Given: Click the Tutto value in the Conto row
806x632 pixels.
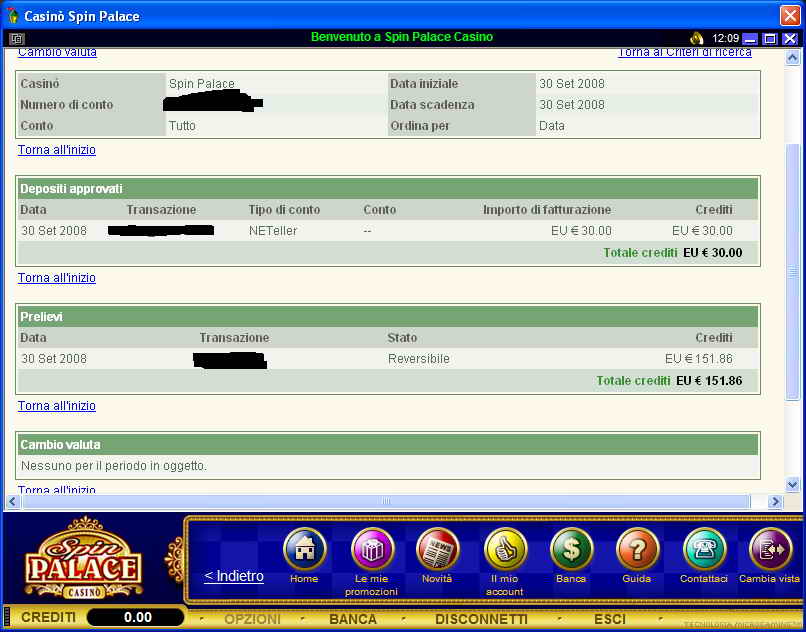Looking at the screenshot, I should (x=182, y=125).
